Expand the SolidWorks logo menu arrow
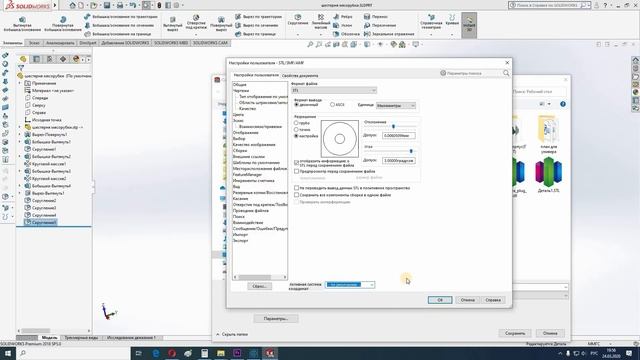Screen dimensions: 640x360 pos(55,5)
